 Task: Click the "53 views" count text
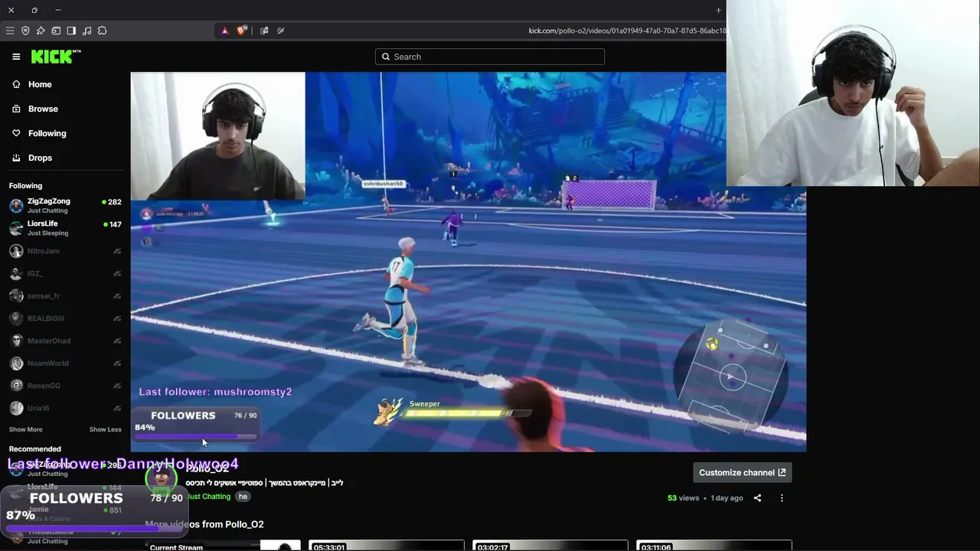pos(684,498)
